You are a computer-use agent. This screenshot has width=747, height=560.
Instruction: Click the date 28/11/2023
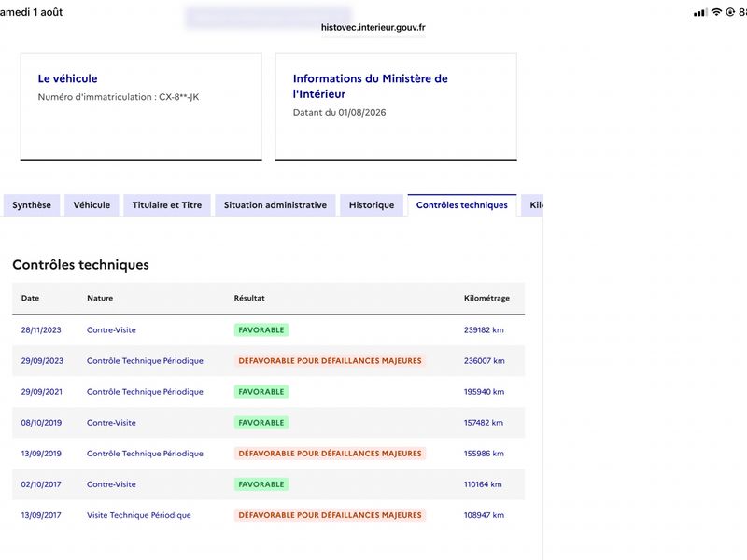41,330
